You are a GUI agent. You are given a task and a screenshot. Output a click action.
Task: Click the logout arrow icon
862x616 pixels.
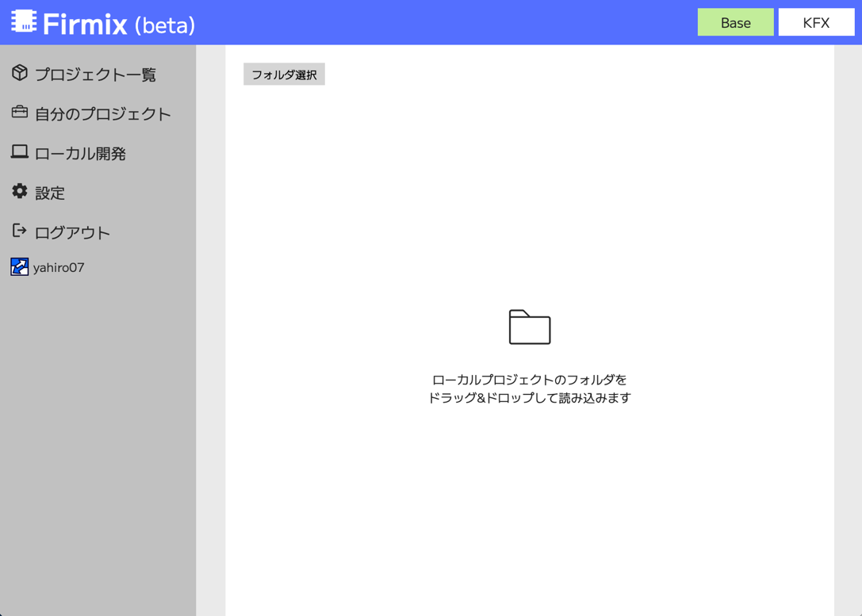(20, 231)
